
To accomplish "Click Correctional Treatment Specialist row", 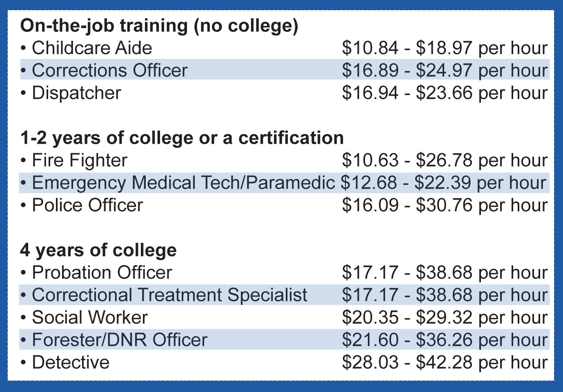I will click(284, 295).
